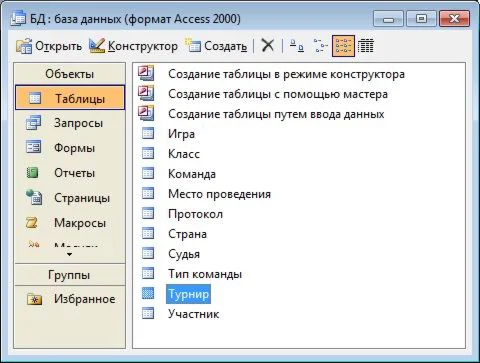The width and height of the screenshot is (480, 363).
Task: Switch to small icons view
Action: [320, 46]
